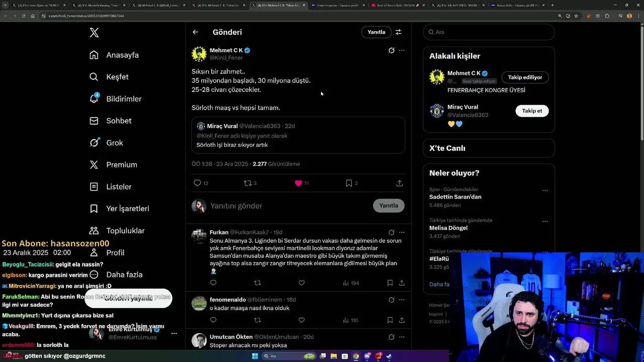644x362 pixels.
Task: Open Anasayfa in the sidebar
Action: (x=114, y=55)
